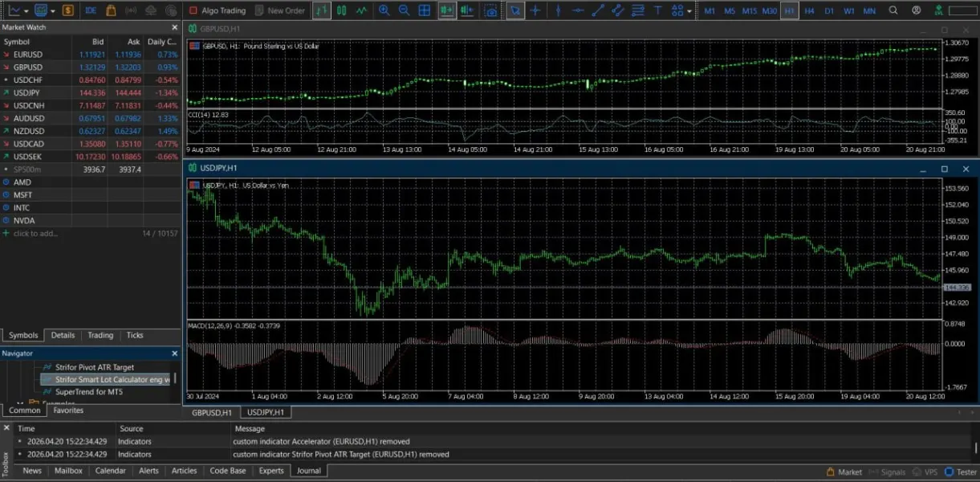
Task: Draw a horizontal line
Action: tap(578, 10)
